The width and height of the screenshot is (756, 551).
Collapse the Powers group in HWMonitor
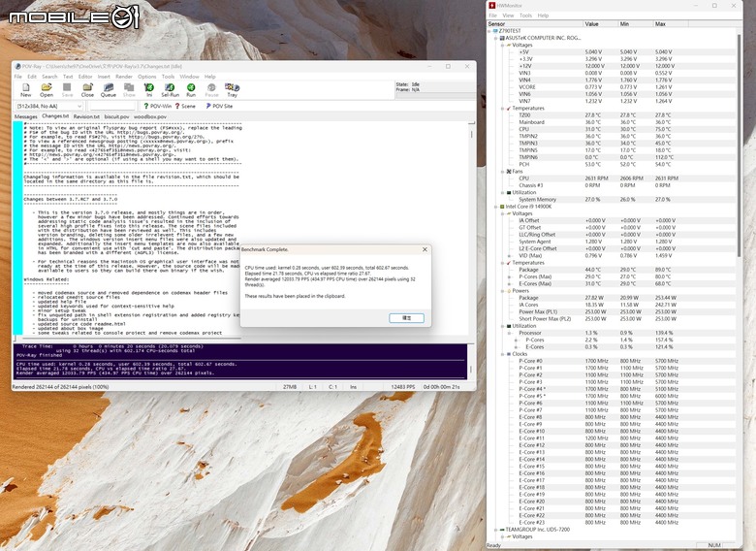click(502, 291)
